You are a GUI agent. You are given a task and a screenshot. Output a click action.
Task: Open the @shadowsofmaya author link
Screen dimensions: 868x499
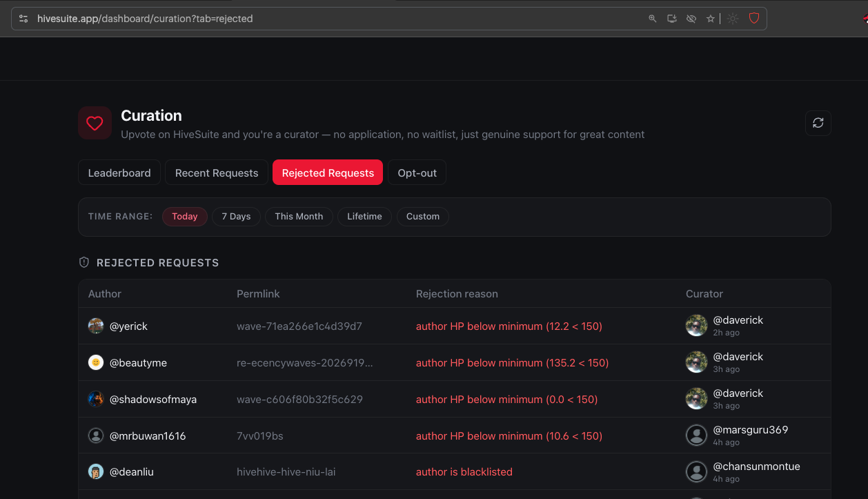(x=153, y=399)
